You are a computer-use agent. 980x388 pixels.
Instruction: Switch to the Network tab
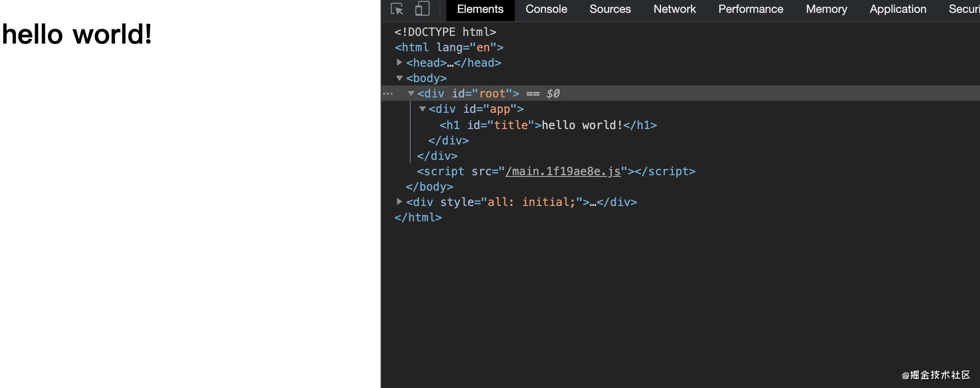[674, 9]
